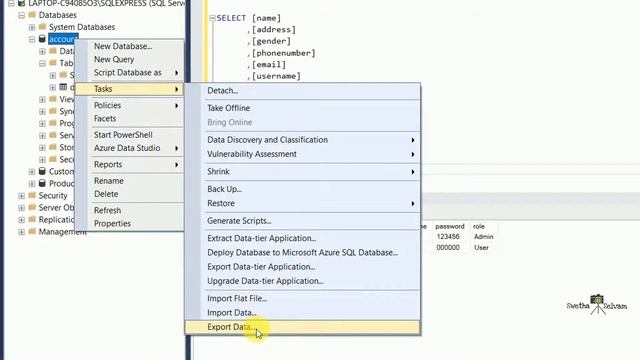Select Refresh in context menu

pos(107,210)
